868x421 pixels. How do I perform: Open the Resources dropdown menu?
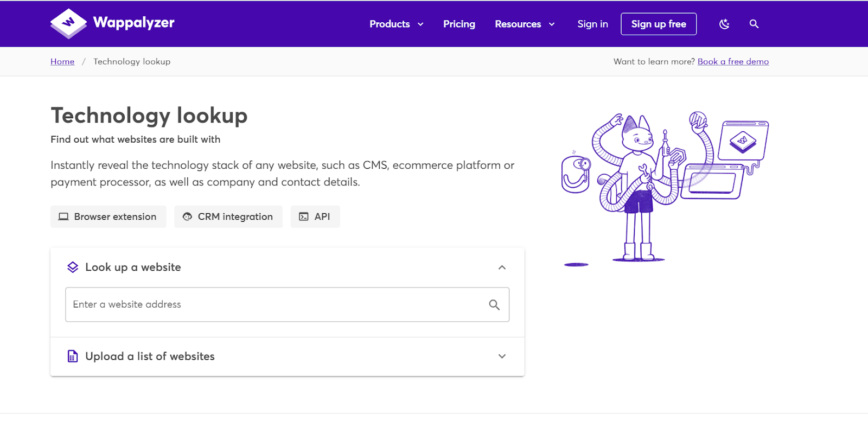525,24
